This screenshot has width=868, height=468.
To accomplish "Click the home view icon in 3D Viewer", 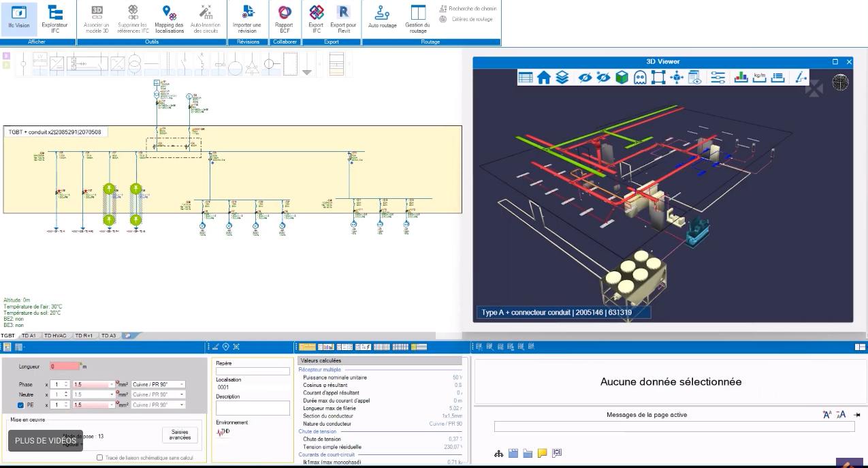I will [543, 78].
